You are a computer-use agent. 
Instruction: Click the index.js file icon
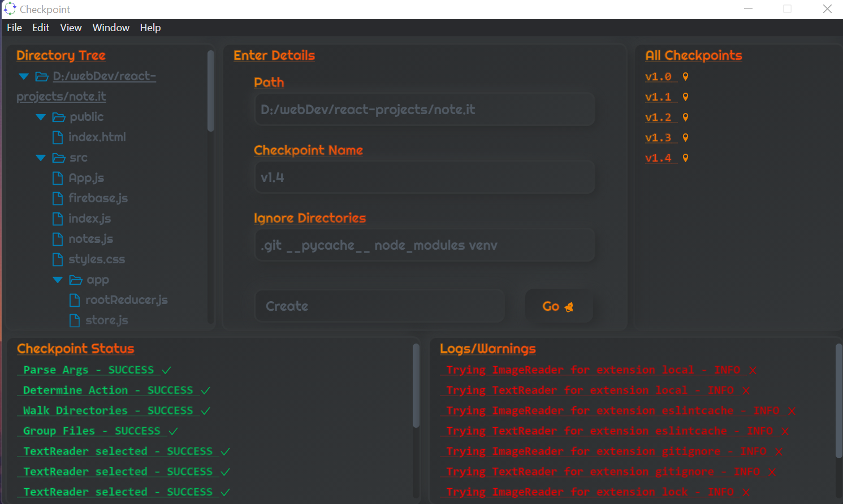[58, 219]
